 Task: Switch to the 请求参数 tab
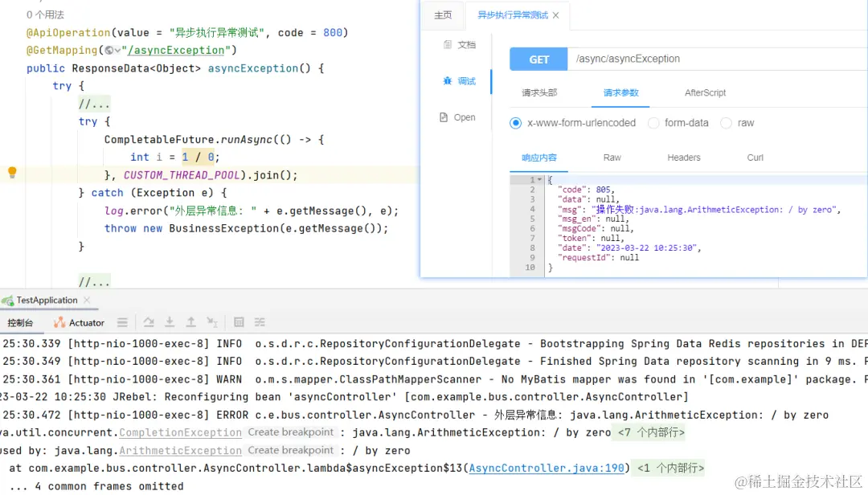(620, 93)
